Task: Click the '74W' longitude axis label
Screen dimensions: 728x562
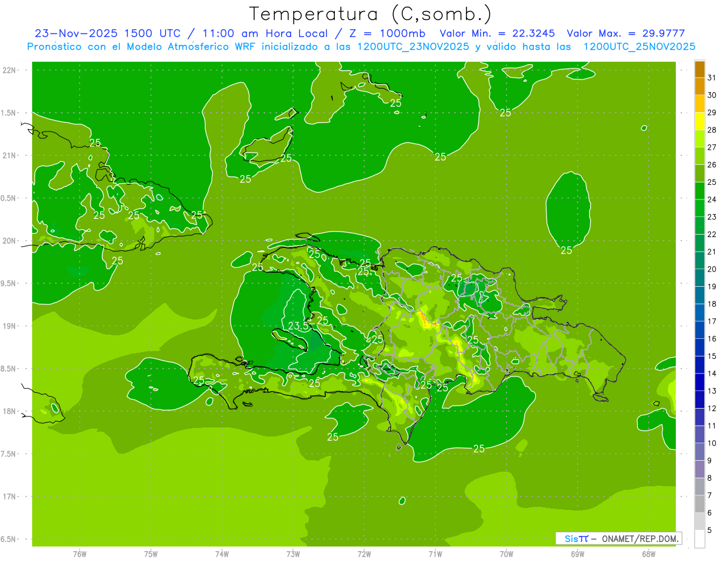Action: (x=222, y=554)
